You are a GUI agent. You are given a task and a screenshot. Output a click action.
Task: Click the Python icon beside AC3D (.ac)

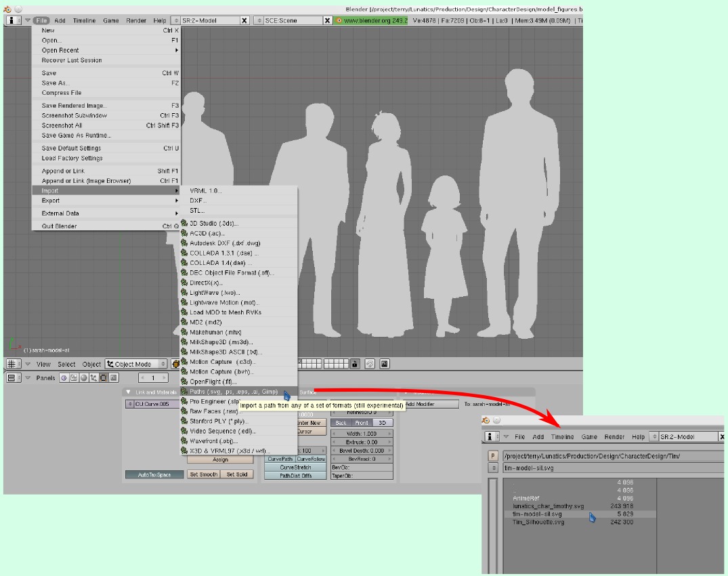(x=184, y=233)
